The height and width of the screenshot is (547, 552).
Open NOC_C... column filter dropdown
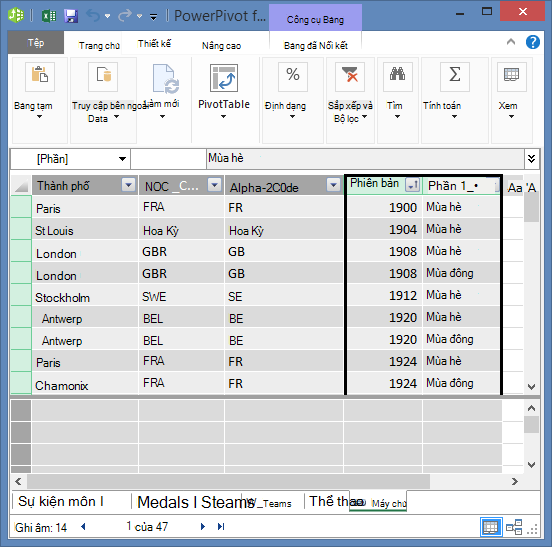coord(214,184)
